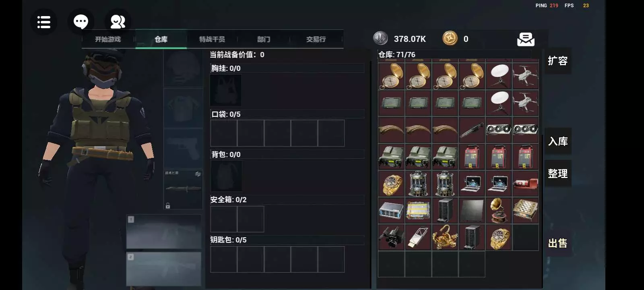This screenshot has width=644, height=290.
Task: Open the friends icon
Action: (118, 21)
